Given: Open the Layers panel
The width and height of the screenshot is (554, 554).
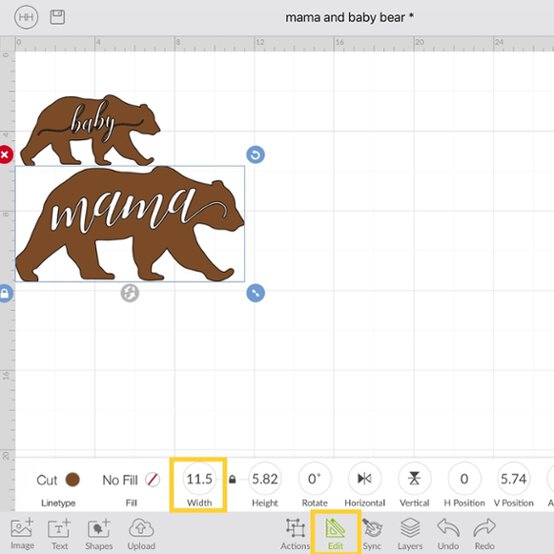Looking at the screenshot, I should click(410, 534).
